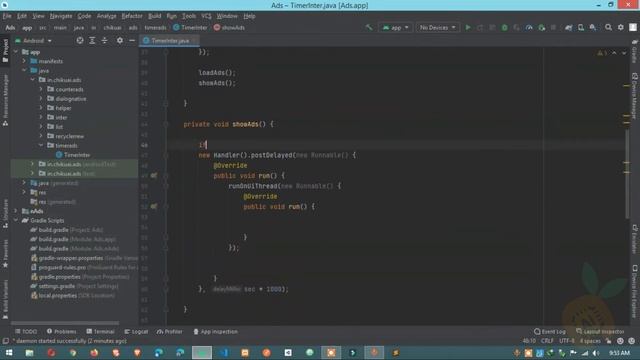Open the VCS menu
The image size is (640, 360).
(x=206, y=16)
